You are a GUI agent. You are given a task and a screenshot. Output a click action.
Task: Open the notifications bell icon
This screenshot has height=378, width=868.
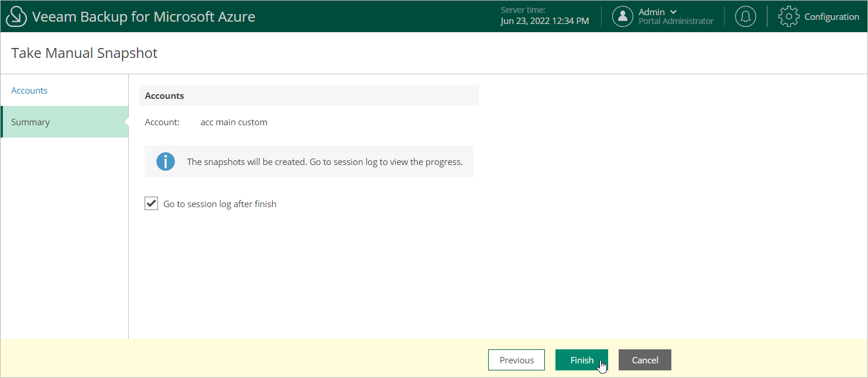(x=745, y=16)
